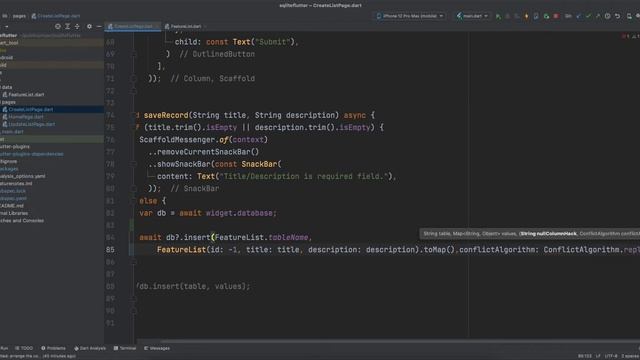
Task: Click the CreateListPage.dart breadcrumb
Action: coord(56,16)
